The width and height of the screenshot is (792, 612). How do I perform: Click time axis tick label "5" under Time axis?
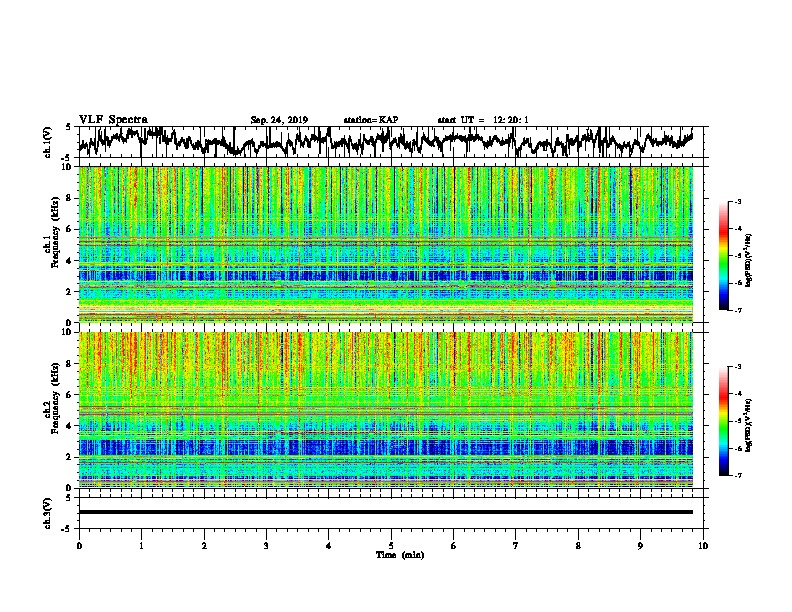click(391, 546)
